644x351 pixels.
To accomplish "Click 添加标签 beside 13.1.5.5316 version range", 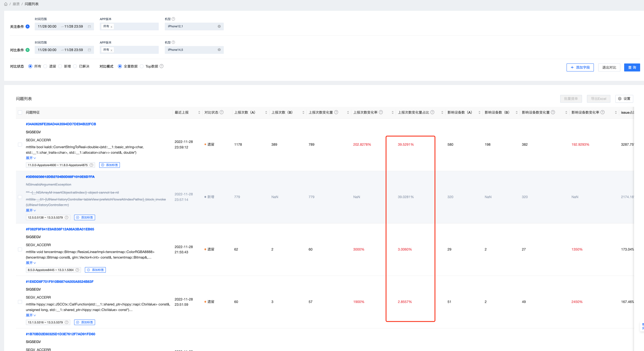I will (x=85, y=322).
